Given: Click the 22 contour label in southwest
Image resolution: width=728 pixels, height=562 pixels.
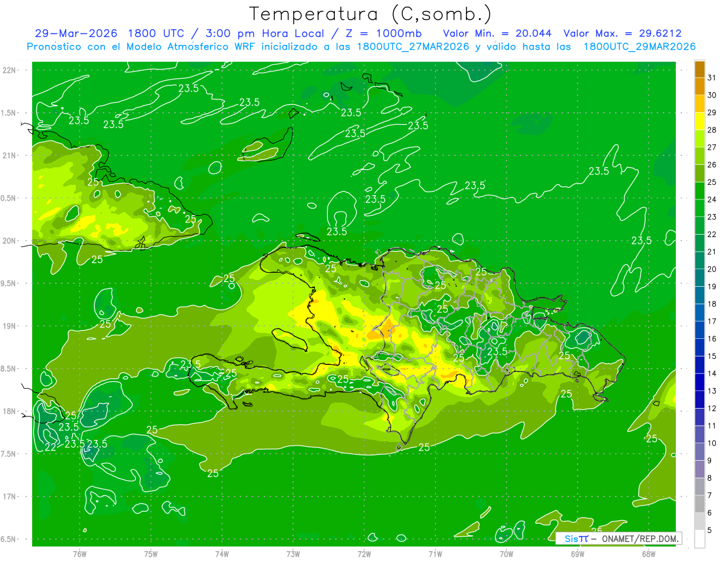Looking at the screenshot, I should tap(51, 447).
